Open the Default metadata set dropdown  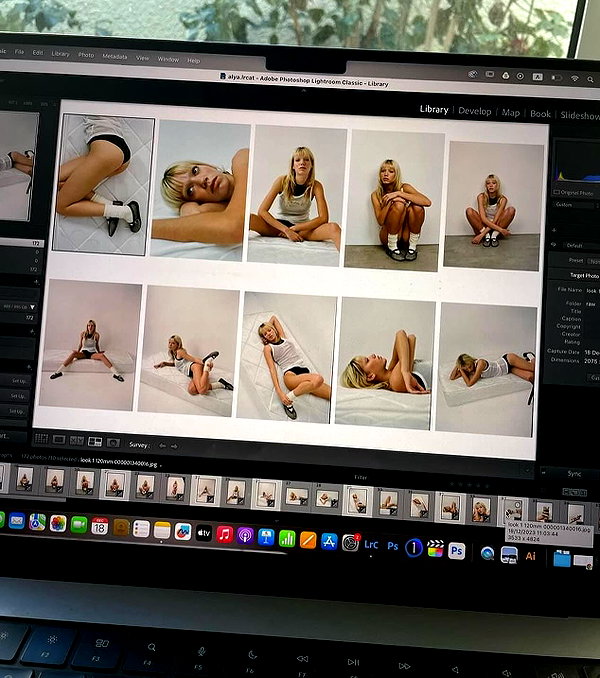coord(579,246)
